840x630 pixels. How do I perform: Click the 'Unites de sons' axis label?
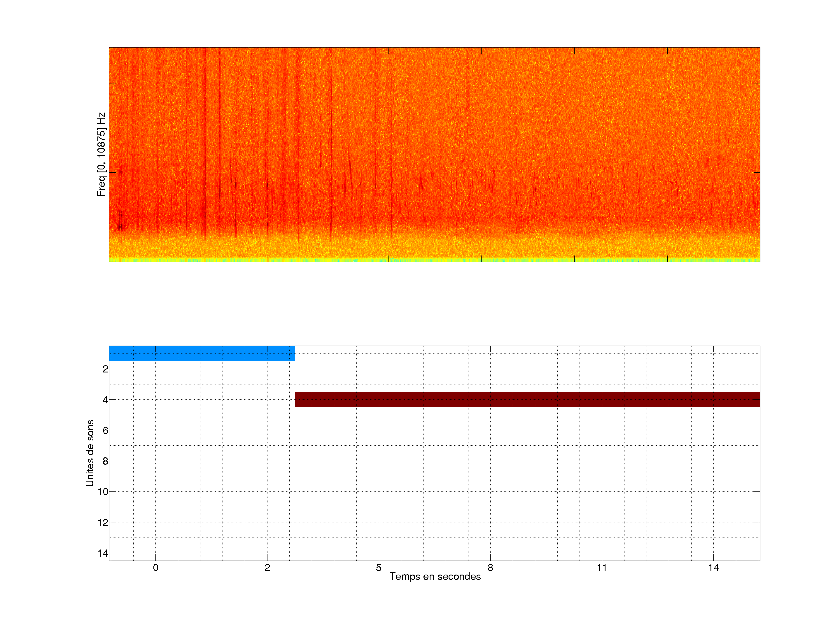(x=90, y=453)
